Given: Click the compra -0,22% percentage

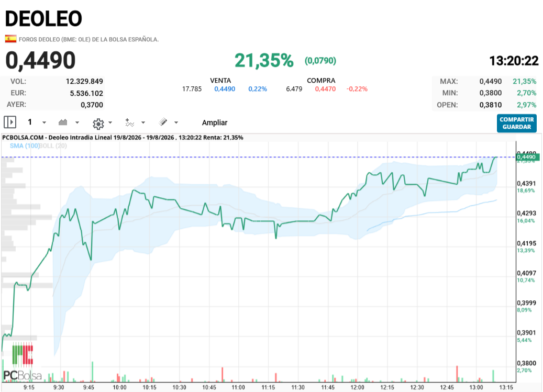Looking at the screenshot, I should pos(357,89).
